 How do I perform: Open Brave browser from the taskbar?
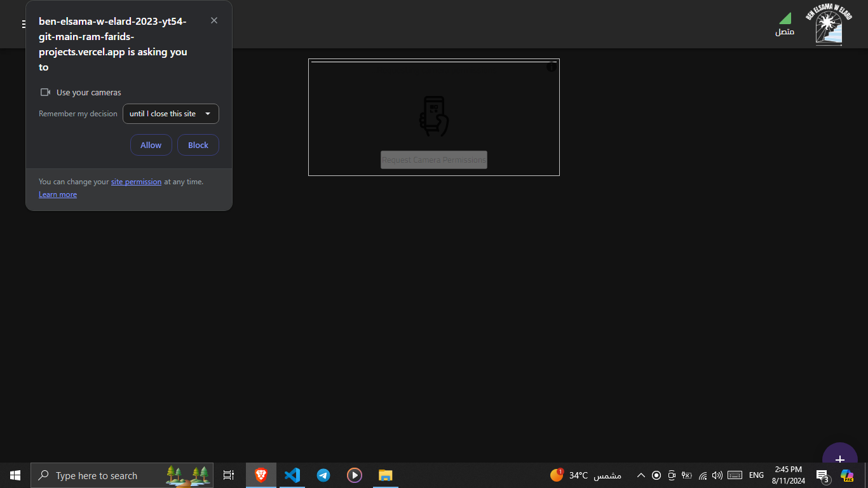click(x=261, y=475)
